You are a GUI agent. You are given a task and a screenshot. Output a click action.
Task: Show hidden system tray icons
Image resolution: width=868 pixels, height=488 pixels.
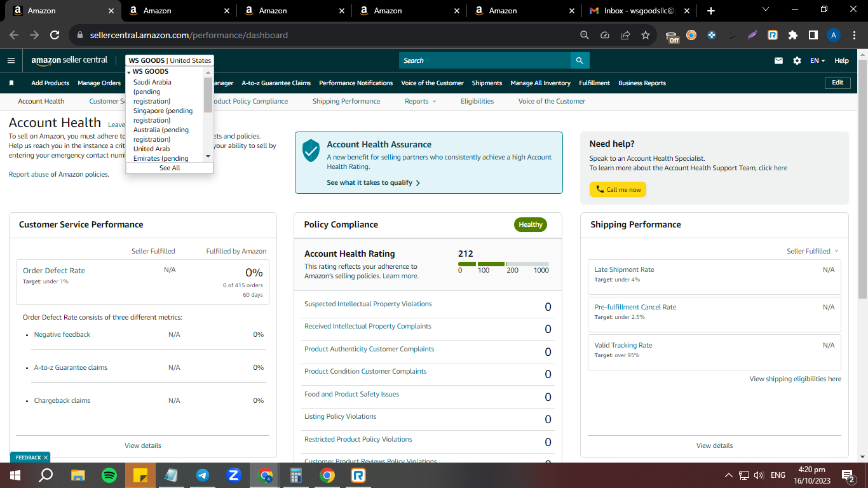pos(729,475)
